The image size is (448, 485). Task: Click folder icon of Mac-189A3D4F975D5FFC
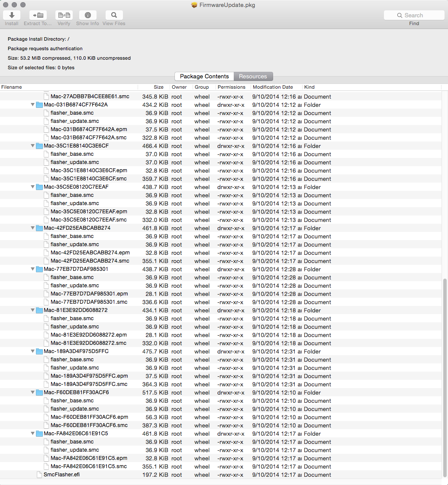pyautogui.click(x=39, y=352)
